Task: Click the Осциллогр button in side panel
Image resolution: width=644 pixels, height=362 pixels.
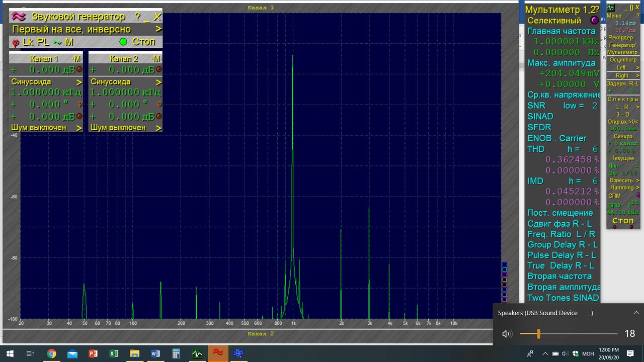Action: click(x=623, y=60)
